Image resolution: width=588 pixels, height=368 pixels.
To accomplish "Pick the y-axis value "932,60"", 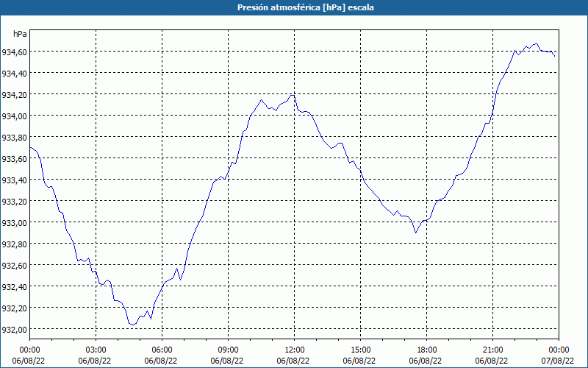I will coord(14,266).
